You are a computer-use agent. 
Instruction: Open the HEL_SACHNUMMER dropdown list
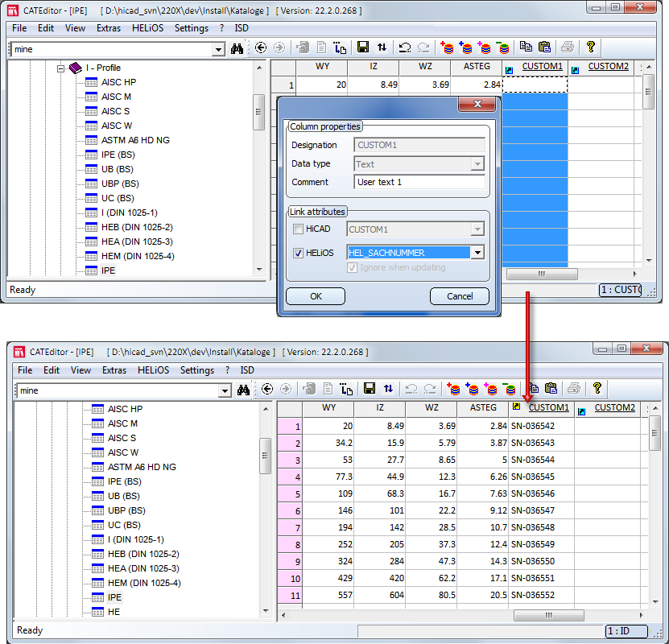click(477, 253)
